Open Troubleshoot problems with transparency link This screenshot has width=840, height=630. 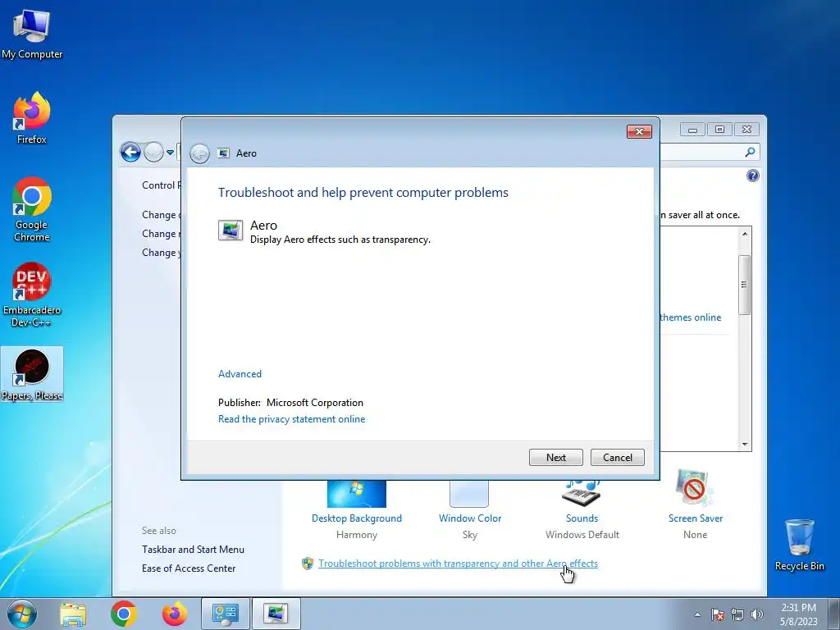point(458,564)
